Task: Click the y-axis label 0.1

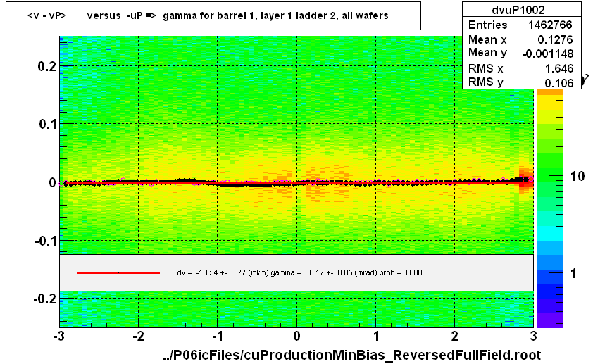Action: [47, 124]
